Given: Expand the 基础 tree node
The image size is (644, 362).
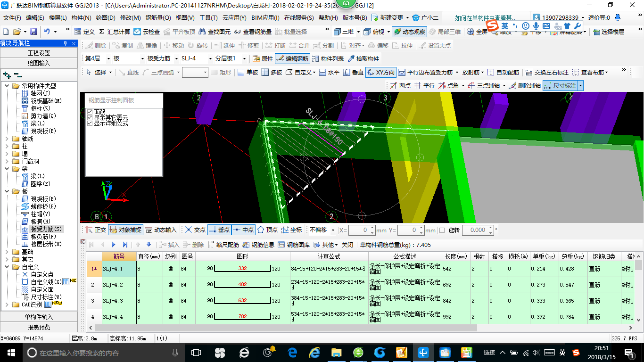Looking at the screenshot, I should (x=7, y=252).
